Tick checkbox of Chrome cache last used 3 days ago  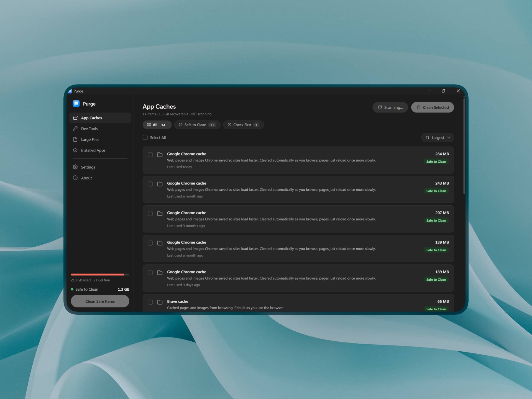(150, 273)
